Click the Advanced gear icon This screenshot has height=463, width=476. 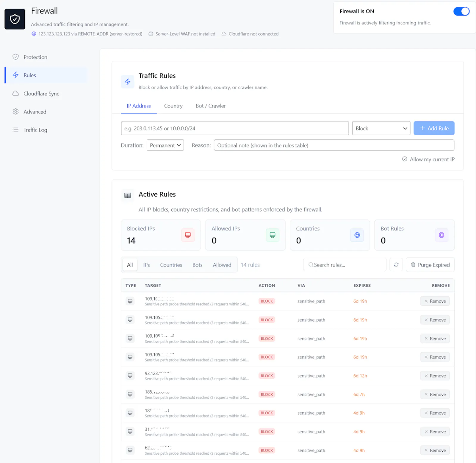[15, 112]
